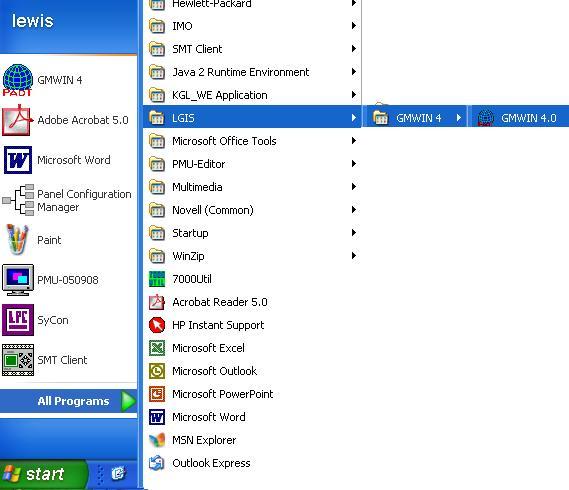Select Java 2 Runtime Environment menu entry
The image size is (569, 490).
[252, 72]
